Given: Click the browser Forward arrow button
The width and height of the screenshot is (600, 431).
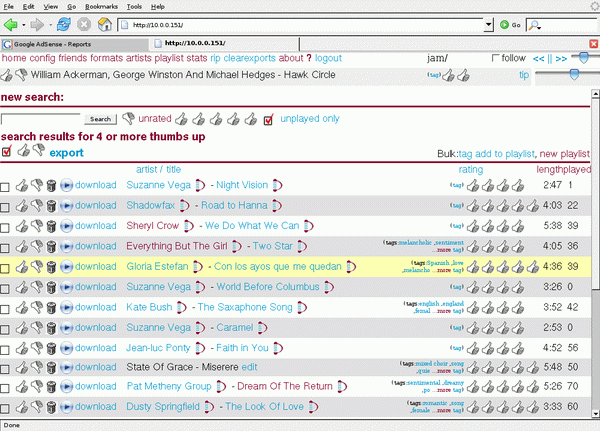Looking at the screenshot, I should tap(37, 25).
